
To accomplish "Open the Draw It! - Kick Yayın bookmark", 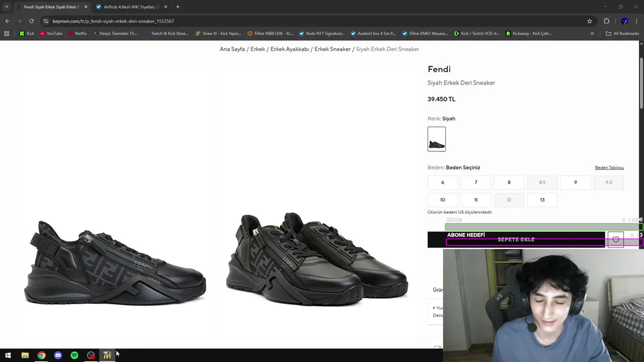I will click(x=218, y=34).
